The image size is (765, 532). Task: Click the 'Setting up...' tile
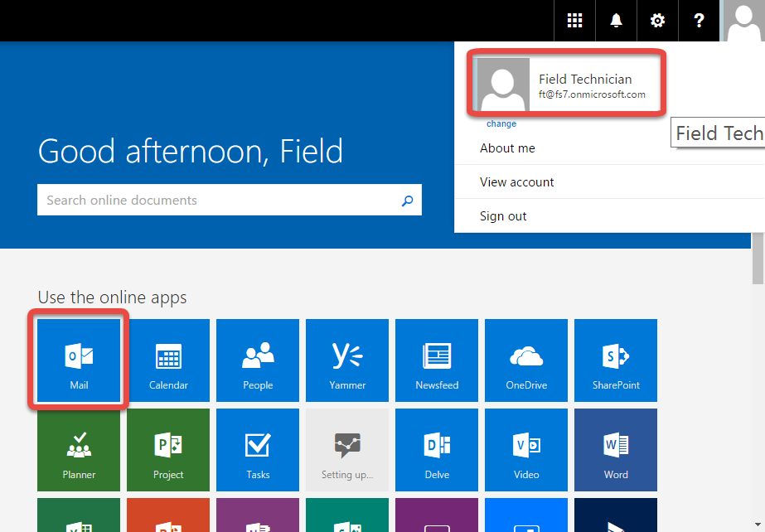[x=347, y=450]
